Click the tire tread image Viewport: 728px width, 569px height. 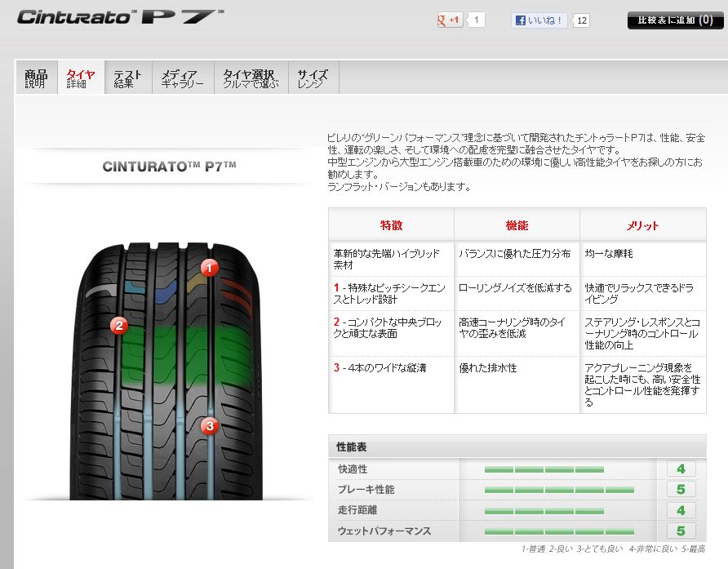[166, 371]
